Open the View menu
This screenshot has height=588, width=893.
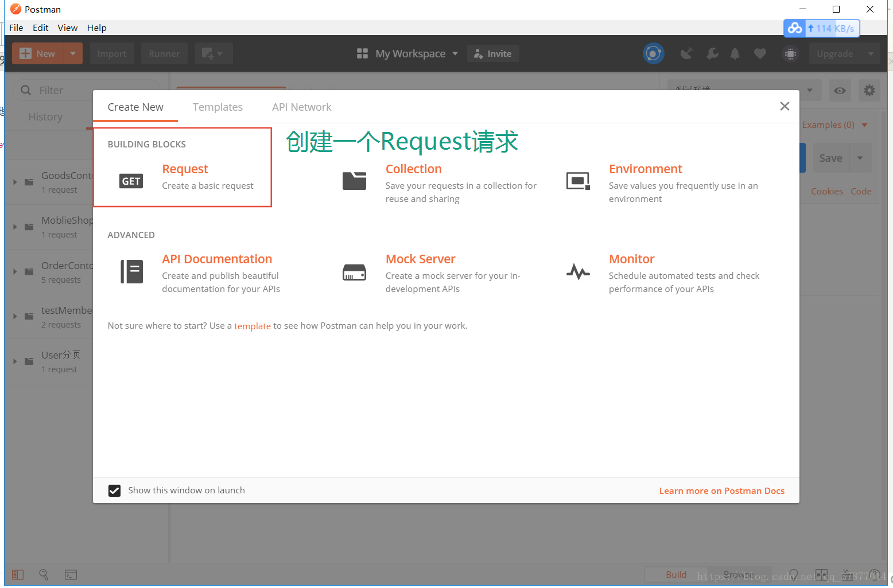pos(67,28)
